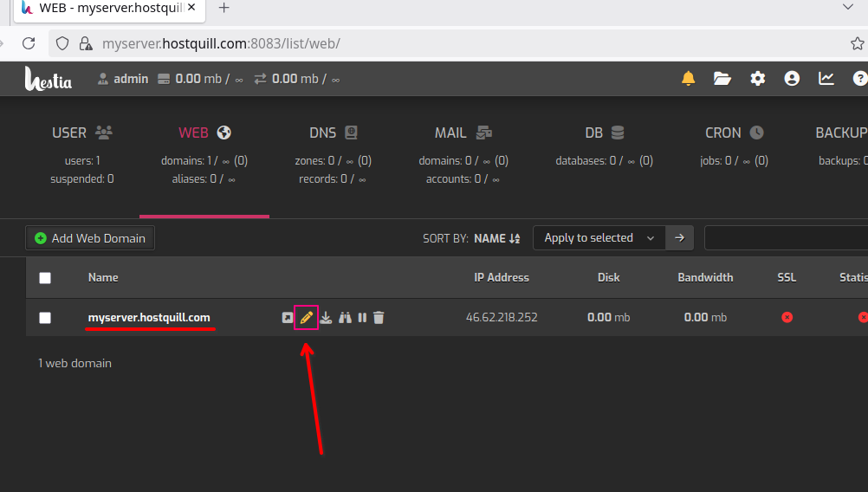Click the search field beside the arrow button
The height and width of the screenshot is (492, 868).
pyautogui.click(x=784, y=238)
